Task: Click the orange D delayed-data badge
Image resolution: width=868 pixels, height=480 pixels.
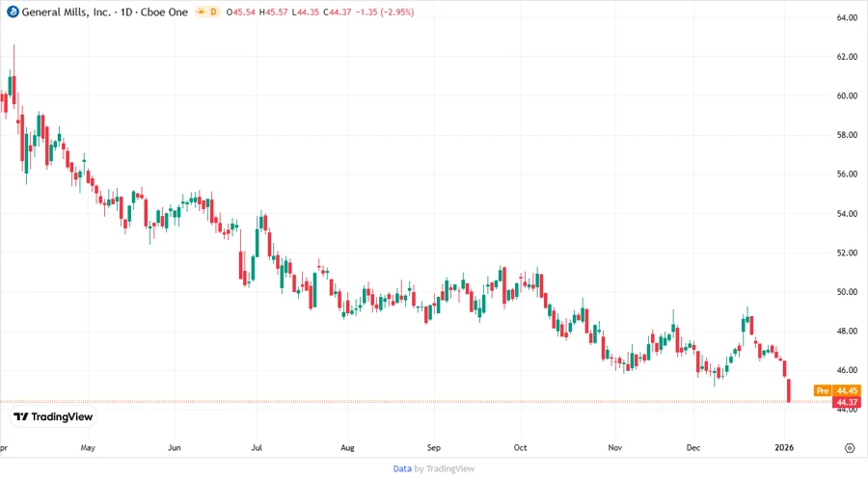Action: (x=213, y=12)
